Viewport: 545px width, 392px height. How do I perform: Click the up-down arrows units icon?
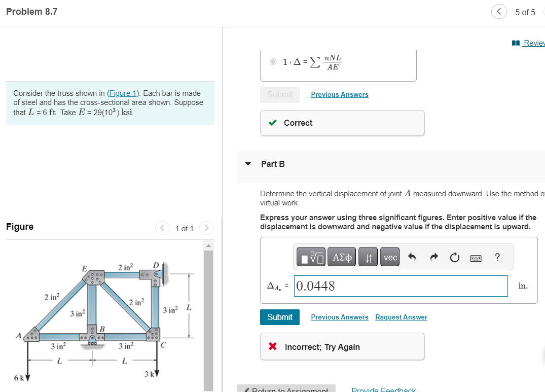(x=368, y=257)
